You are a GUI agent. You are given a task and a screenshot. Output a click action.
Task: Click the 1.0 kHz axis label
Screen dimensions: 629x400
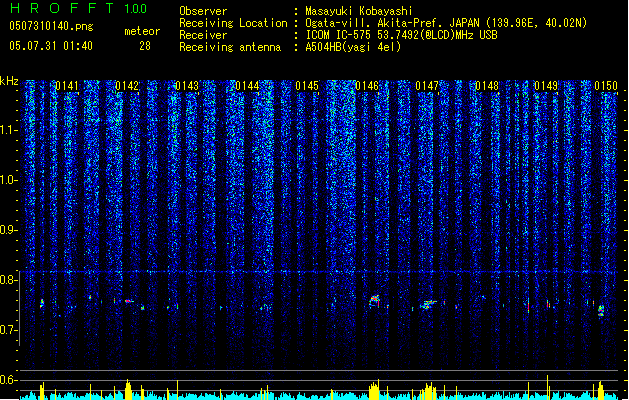(x=8, y=180)
